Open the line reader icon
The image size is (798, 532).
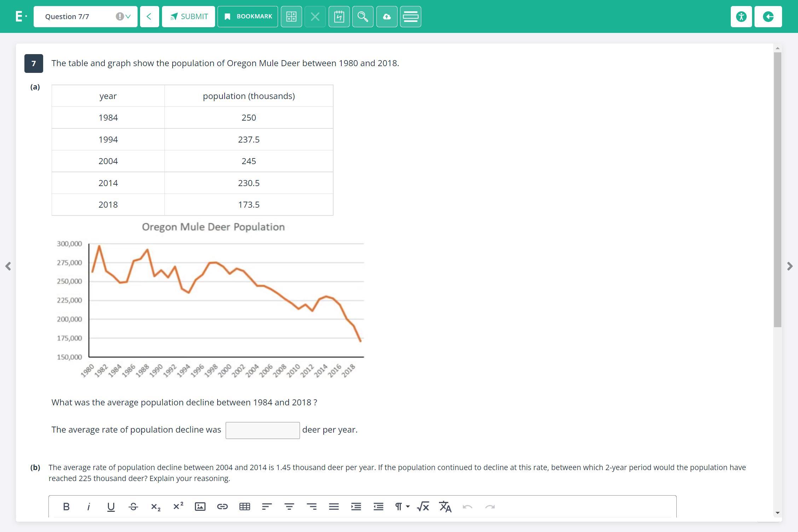coord(410,17)
